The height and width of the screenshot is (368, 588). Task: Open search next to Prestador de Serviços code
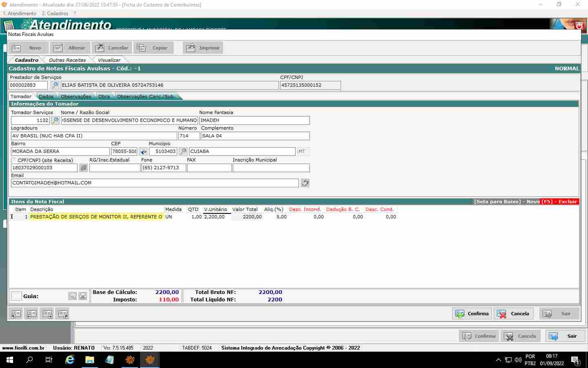point(55,85)
